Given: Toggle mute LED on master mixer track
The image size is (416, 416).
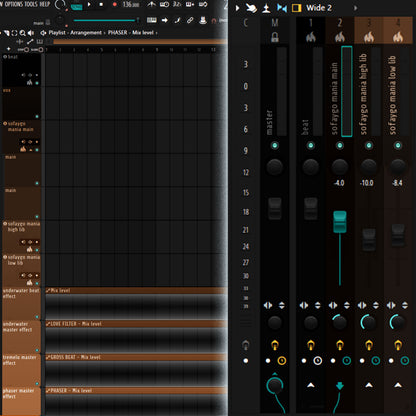Looking at the screenshot, I should coord(275,145).
